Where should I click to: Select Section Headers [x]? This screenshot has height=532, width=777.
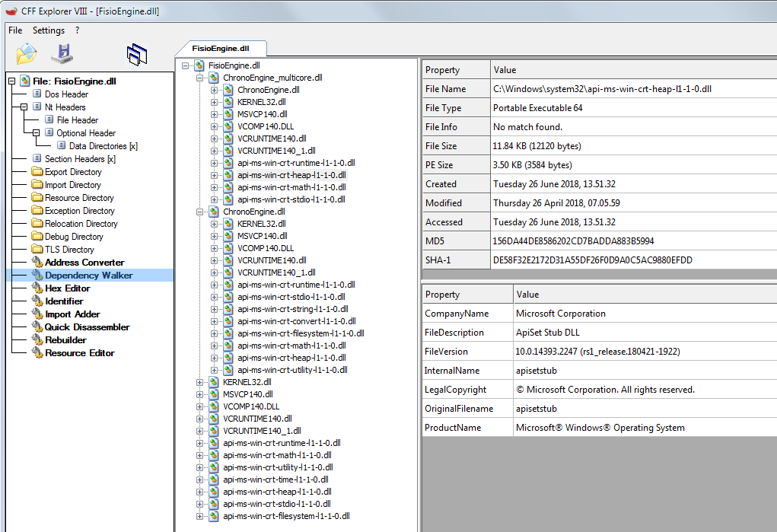[80, 158]
